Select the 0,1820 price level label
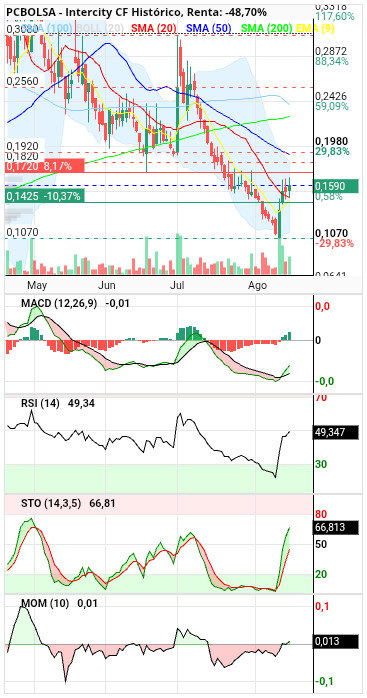Viewport: 367px width, 698px height. tap(22, 156)
